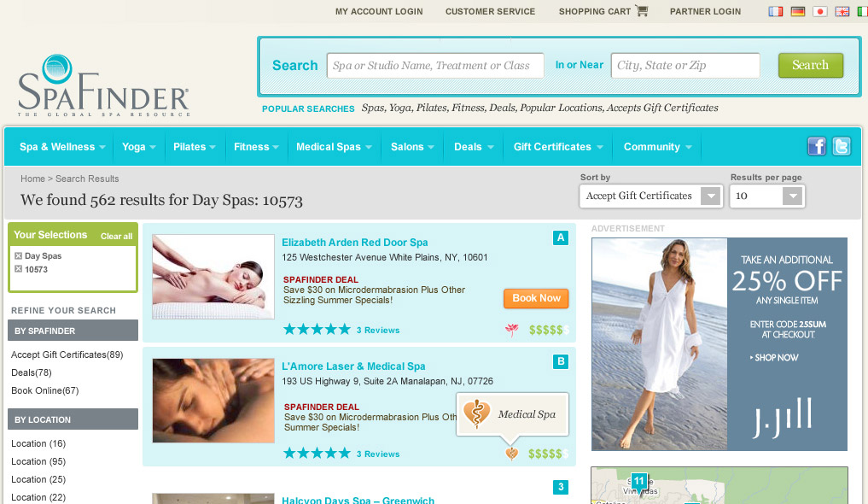
Task: Open Partner Login page
Action: (x=705, y=12)
